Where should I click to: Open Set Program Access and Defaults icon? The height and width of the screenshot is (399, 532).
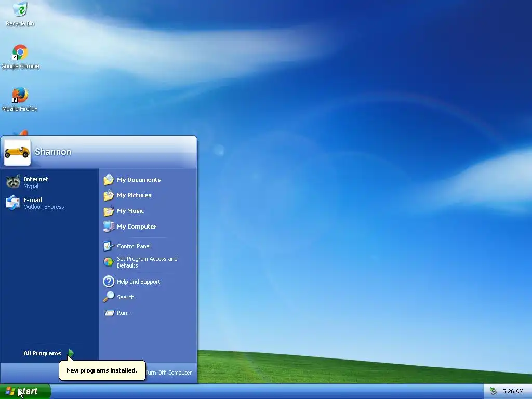coord(109,262)
